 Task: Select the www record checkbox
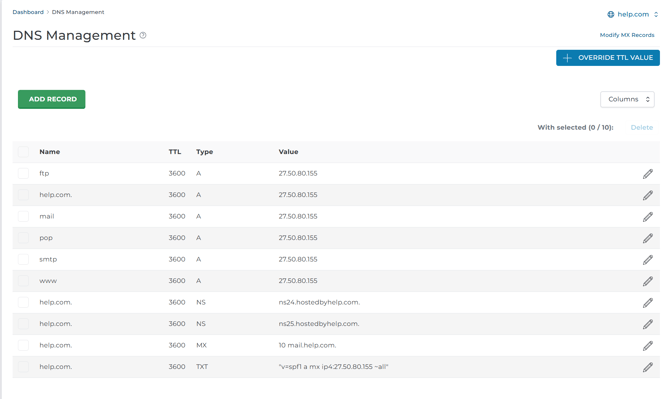click(24, 281)
